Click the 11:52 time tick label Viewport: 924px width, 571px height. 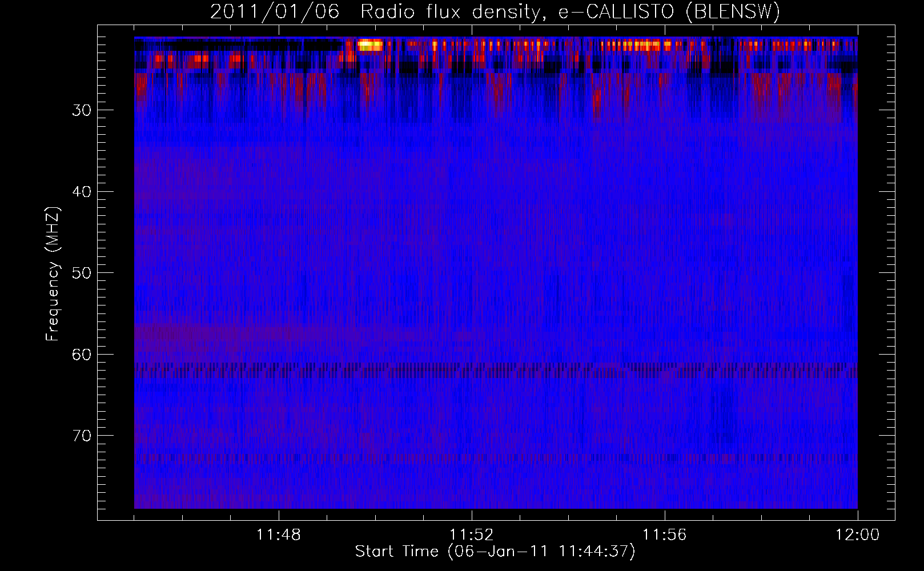coord(472,534)
